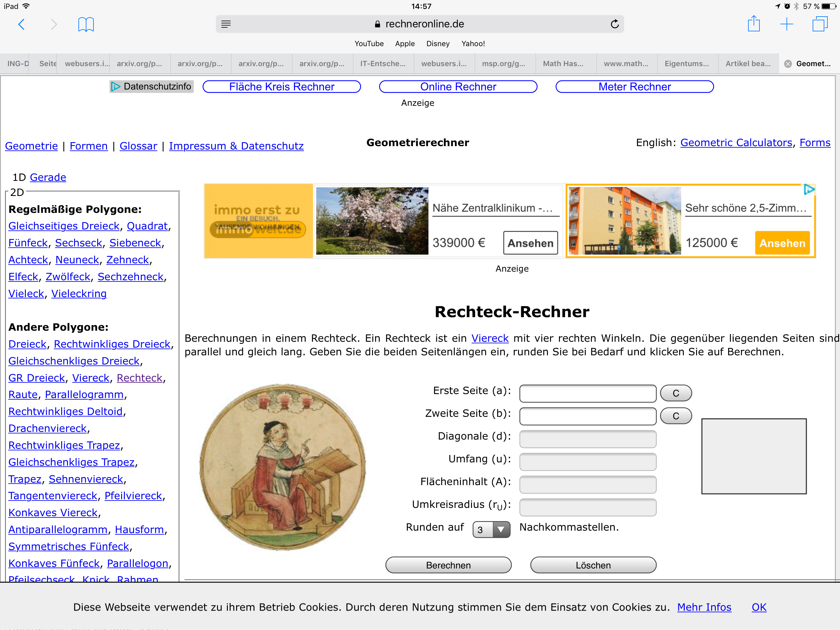Screen dimensions: 840x630
Task: Accept cookies by clicking OK
Action: pos(759,607)
